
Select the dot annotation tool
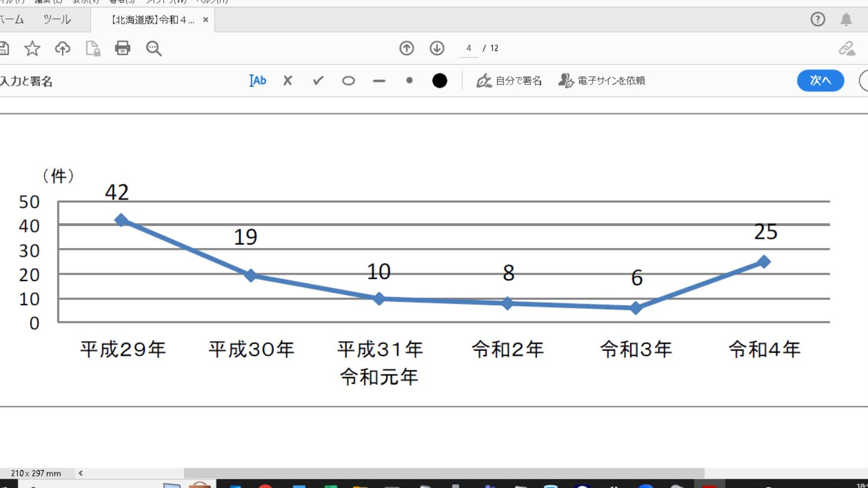click(x=409, y=80)
